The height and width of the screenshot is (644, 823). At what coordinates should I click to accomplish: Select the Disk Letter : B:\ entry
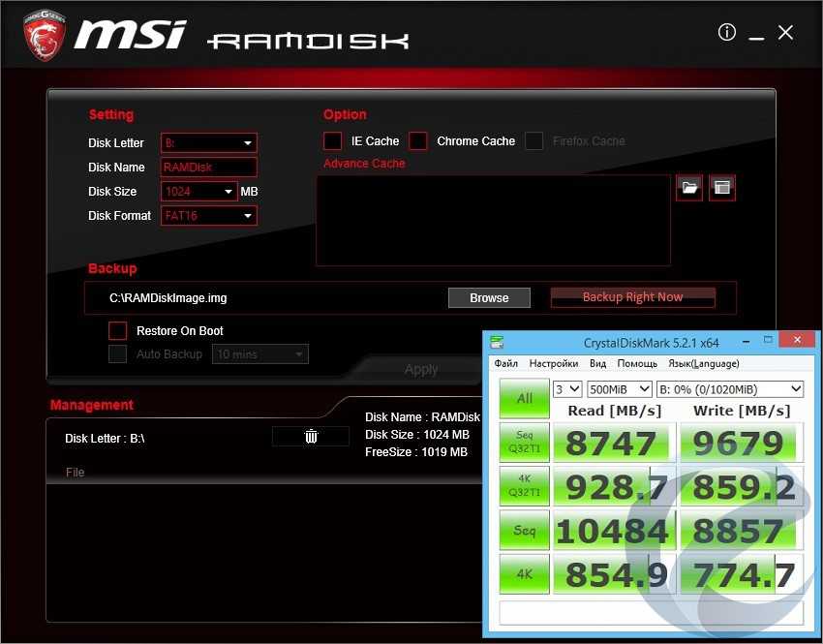[105, 439]
